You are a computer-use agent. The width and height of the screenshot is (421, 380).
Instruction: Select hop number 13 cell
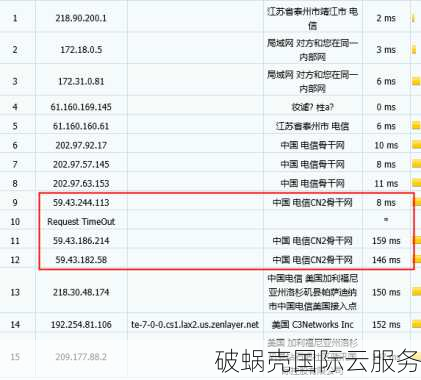(x=15, y=292)
